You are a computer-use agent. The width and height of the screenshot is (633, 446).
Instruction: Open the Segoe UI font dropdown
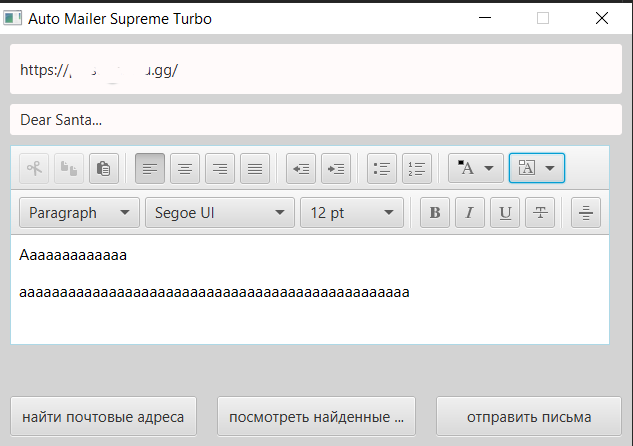coord(220,213)
